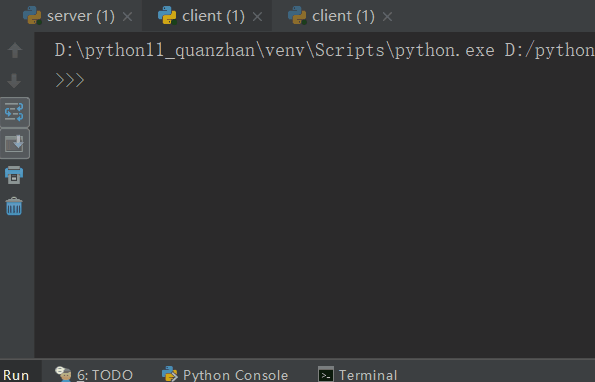Toggle scroll to end of output

click(x=14, y=143)
